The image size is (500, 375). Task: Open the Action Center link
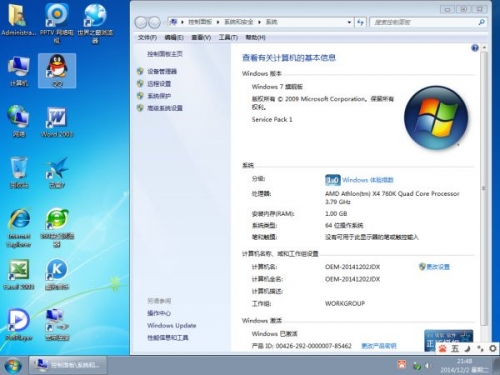(x=159, y=313)
